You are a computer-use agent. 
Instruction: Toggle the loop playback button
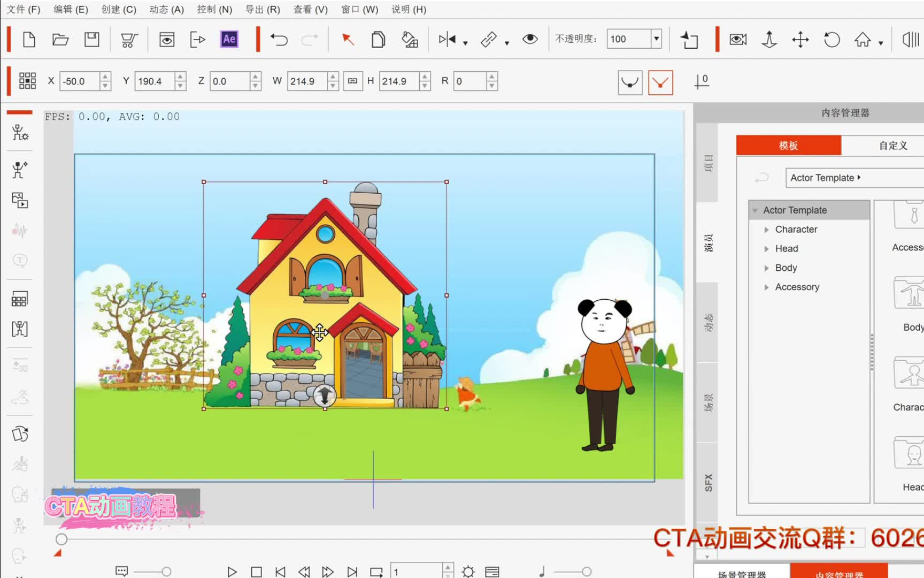(x=376, y=572)
